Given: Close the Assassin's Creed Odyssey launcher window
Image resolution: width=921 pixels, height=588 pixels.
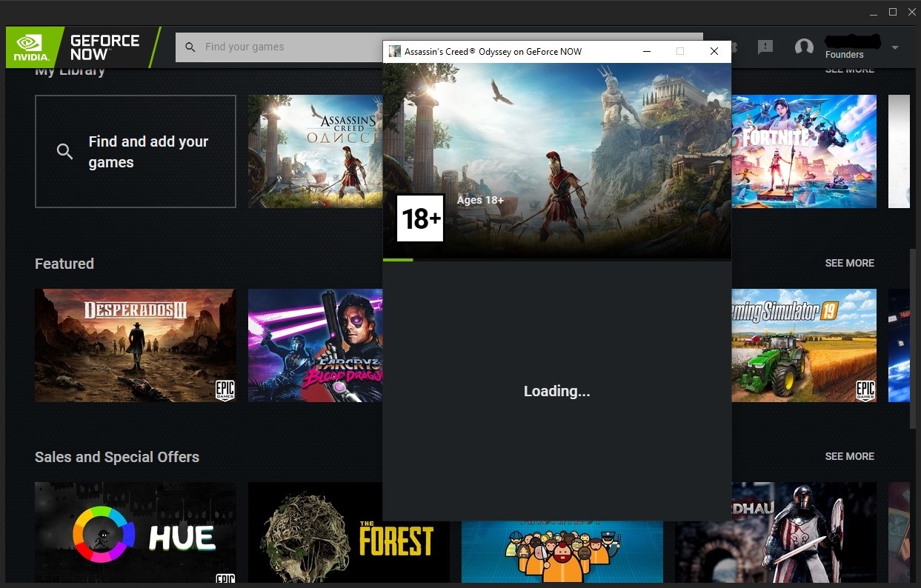Looking at the screenshot, I should pos(714,51).
